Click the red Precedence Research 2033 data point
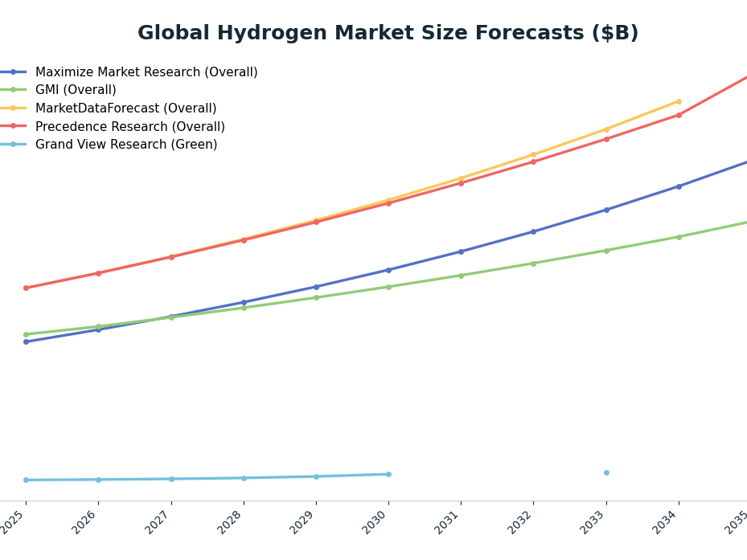Image resolution: width=747 pixels, height=560 pixels. coord(606,139)
